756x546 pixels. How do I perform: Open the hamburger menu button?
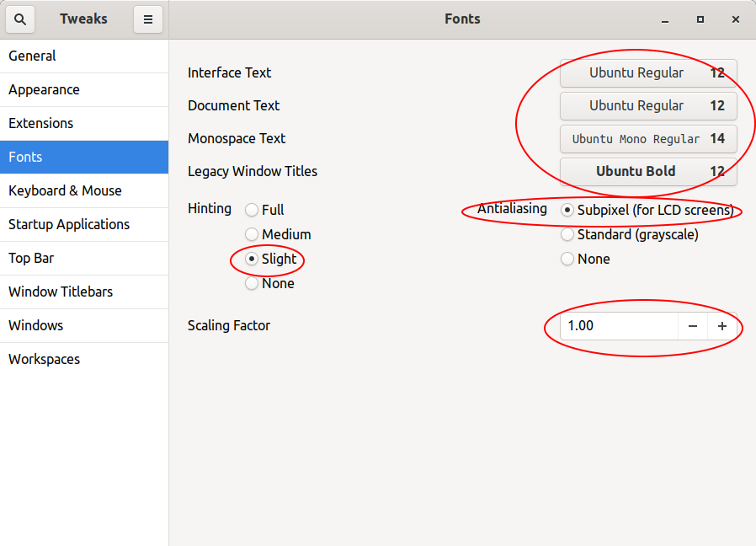point(147,19)
